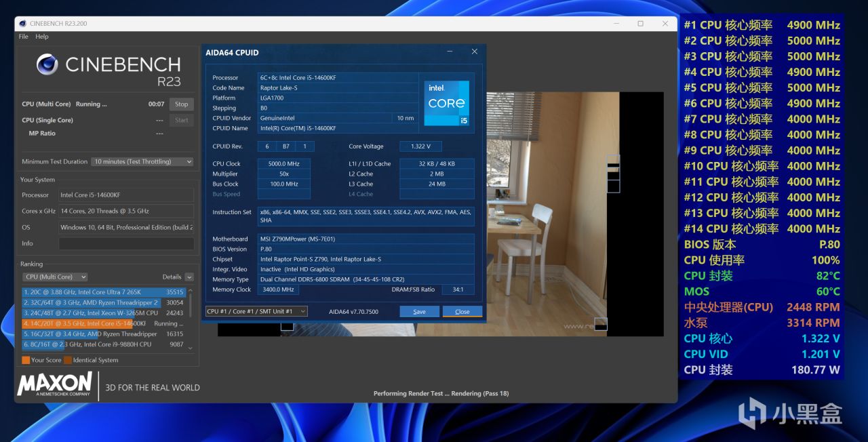Click the 10 nm process value
The image size is (868, 442).
(x=405, y=118)
